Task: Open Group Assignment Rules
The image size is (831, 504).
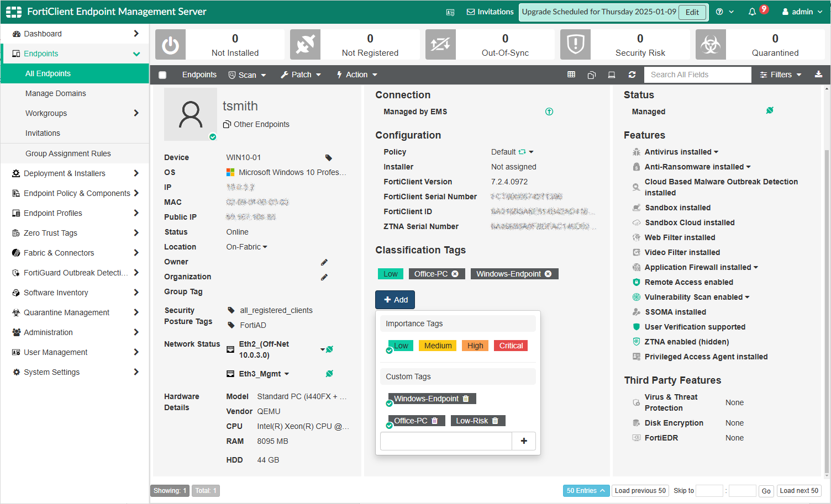Action: (75, 153)
